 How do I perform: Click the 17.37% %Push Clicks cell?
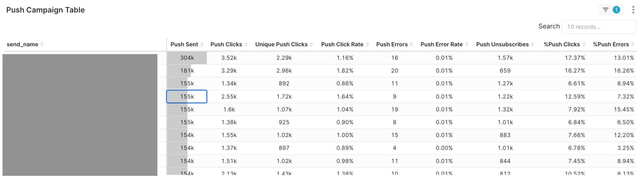pos(575,58)
